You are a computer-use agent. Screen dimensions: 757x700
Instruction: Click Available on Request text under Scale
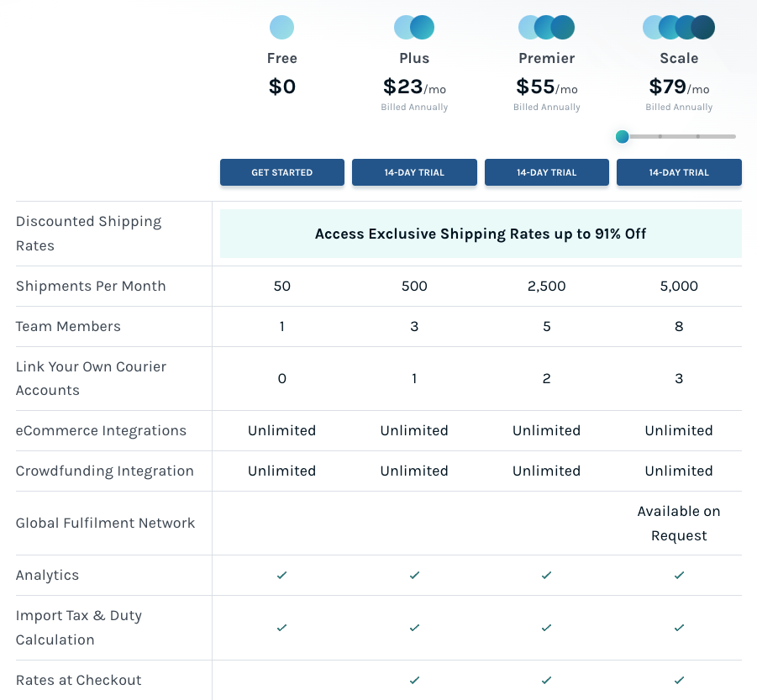[x=679, y=523]
